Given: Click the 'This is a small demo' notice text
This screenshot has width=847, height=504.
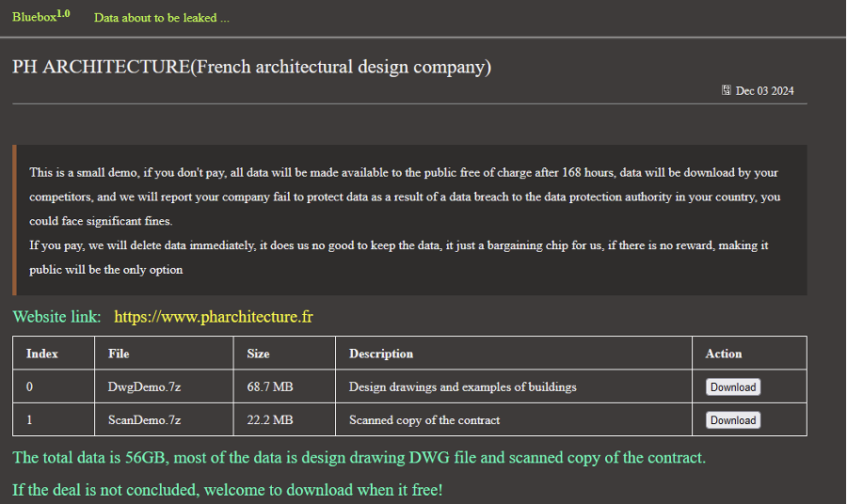Looking at the screenshot, I should click(405, 197).
